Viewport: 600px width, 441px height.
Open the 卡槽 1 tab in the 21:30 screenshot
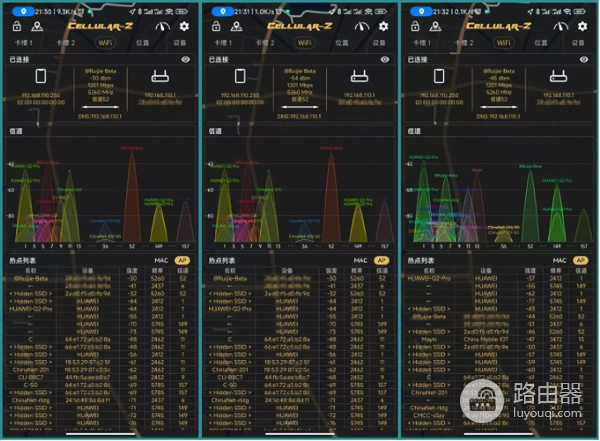(23, 42)
